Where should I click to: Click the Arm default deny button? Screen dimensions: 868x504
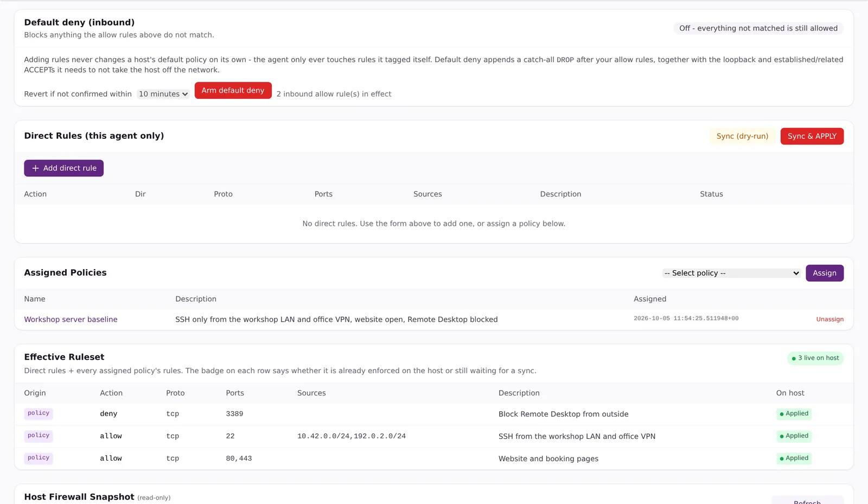coord(233,91)
